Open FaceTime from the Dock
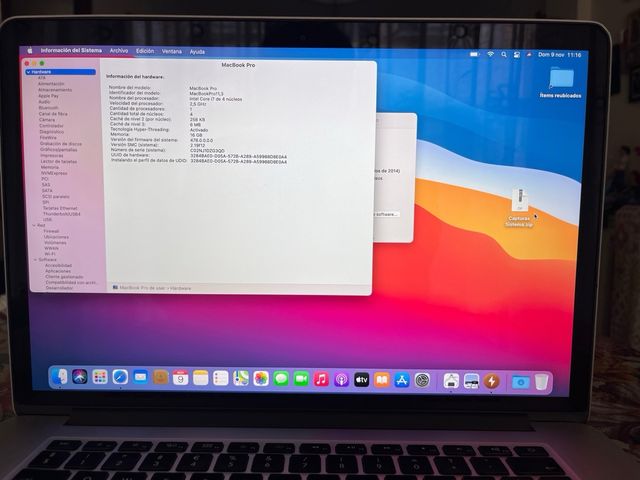This screenshot has height=480, width=640. coord(301,379)
